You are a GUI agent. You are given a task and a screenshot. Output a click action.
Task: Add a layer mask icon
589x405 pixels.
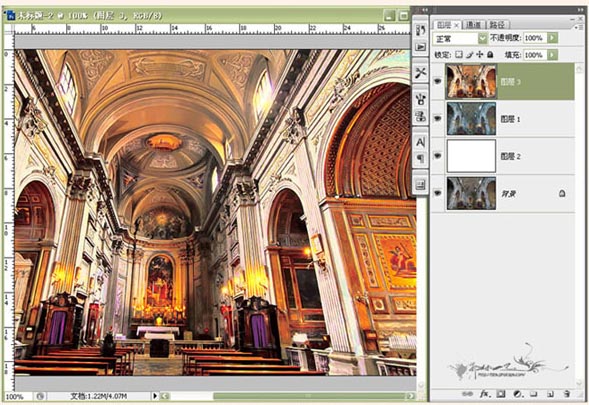[x=501, y=394]
